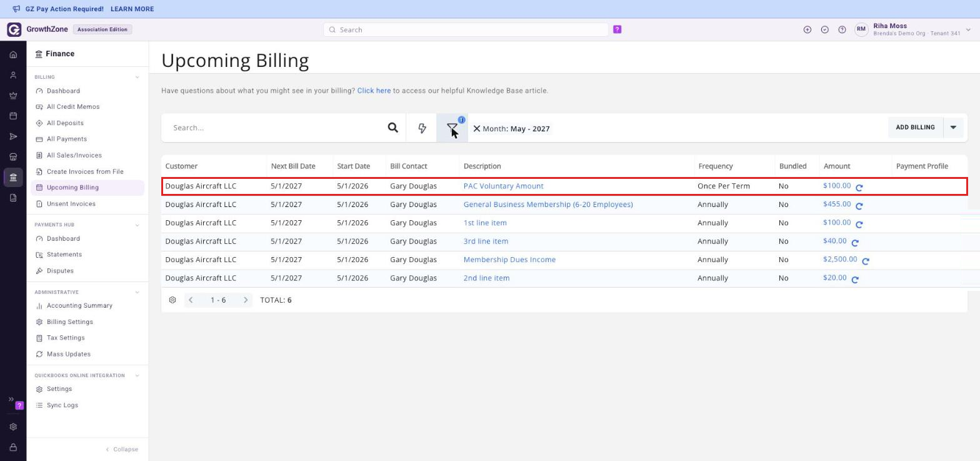Collapse the Billing section chevron

tap(137, 77)
